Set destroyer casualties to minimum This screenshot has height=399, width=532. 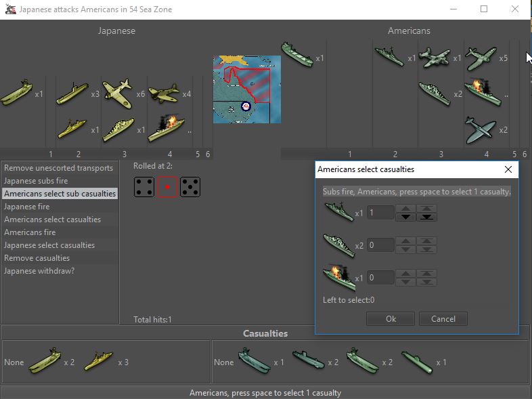coord(427,217)
